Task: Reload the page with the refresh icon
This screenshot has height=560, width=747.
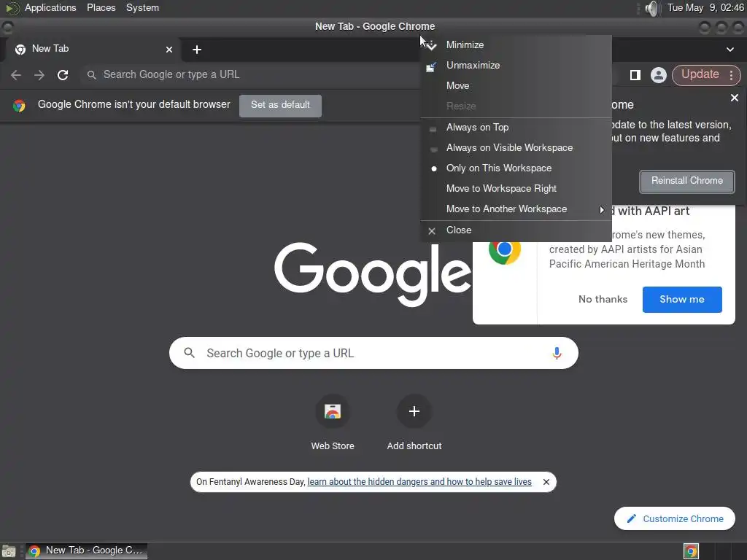Action: 63,75
